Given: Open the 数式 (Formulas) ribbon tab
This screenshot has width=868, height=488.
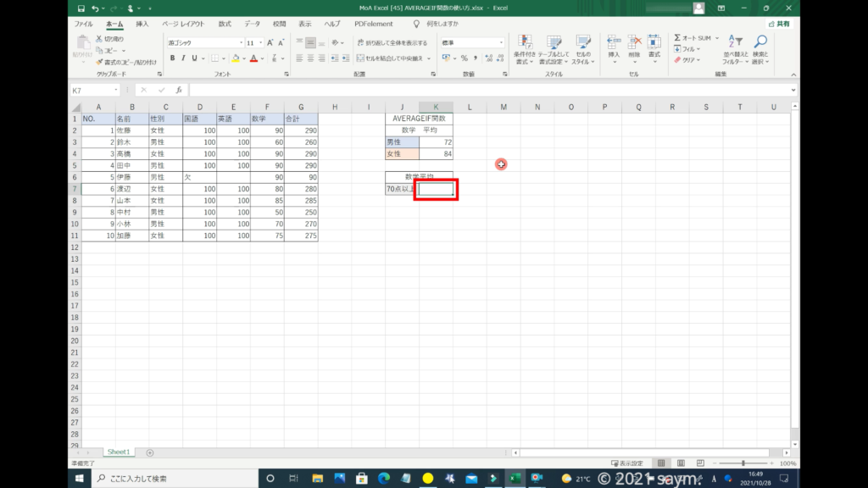Looking at the screenshot, I should coord(224,25).
